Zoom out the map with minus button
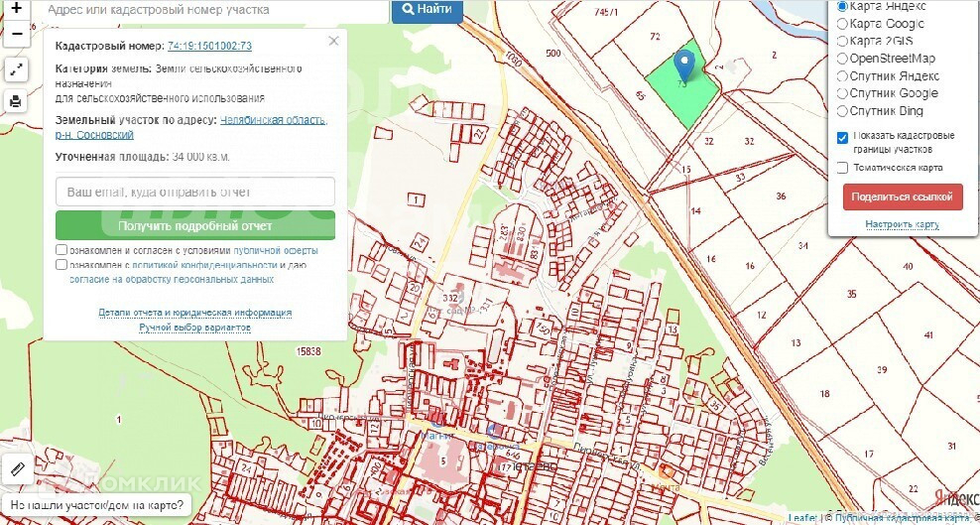The height and width of the screenshot is (525, 980). pyautogui.click(x=16, y=34)
